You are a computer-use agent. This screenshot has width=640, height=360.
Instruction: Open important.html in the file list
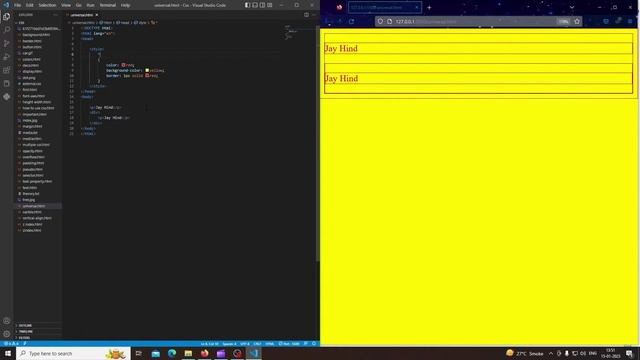[x=38, y=114]
